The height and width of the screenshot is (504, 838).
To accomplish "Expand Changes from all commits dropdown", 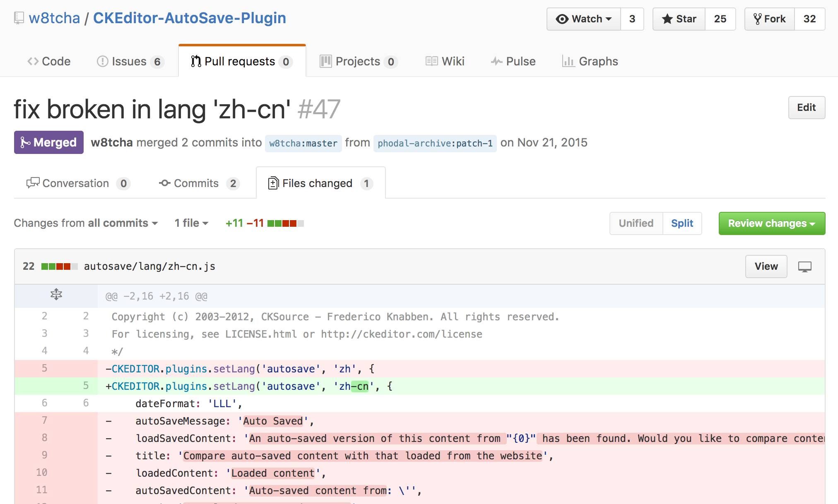I will click(86, 223).
